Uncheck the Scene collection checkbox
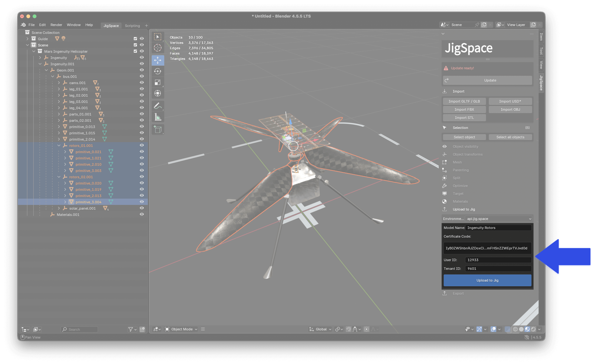 pyautogui.click(x=135, y=45)
